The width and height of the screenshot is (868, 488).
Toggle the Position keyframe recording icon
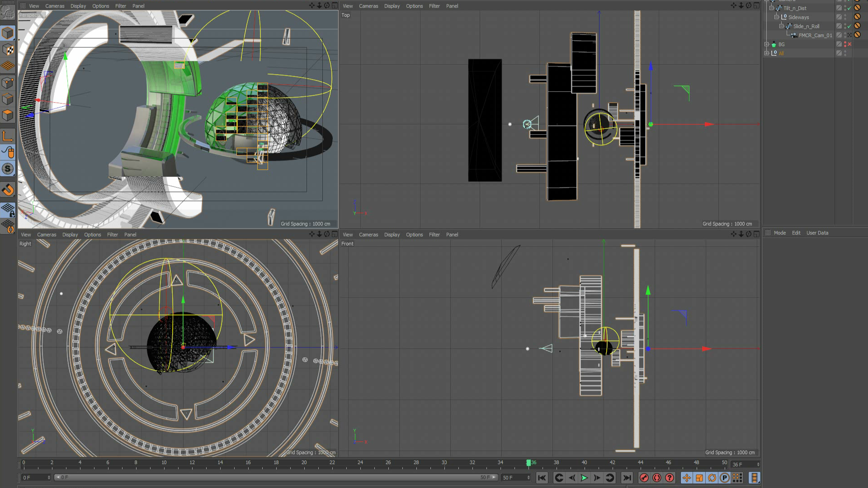tap(687, 478)
